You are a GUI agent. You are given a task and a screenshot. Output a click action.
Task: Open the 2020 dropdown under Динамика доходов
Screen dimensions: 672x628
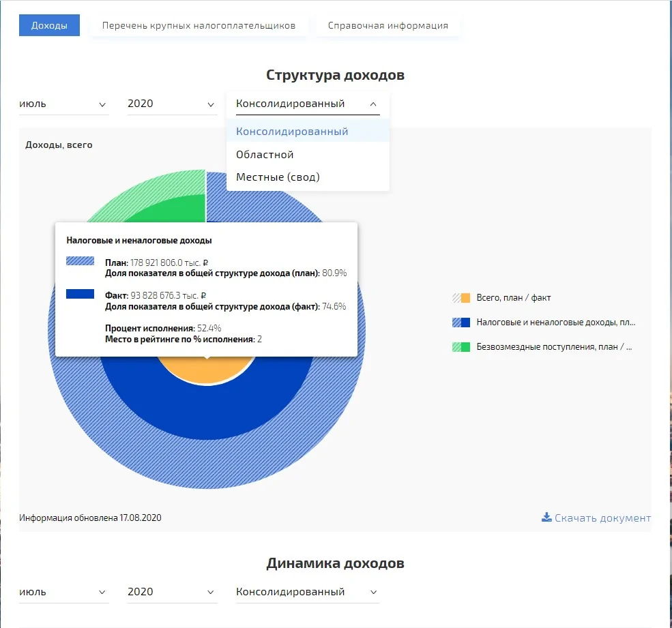coord(173,592)
